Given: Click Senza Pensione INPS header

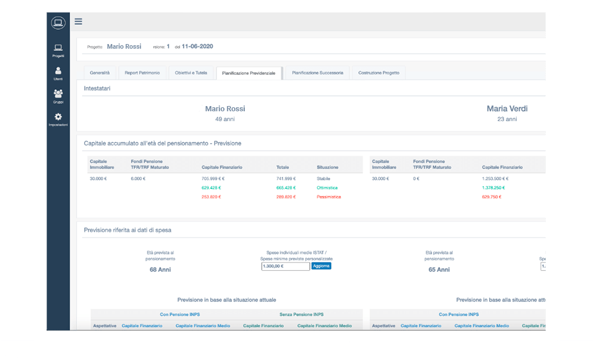Looking at the screenshot, I should [x=302, y=314].
